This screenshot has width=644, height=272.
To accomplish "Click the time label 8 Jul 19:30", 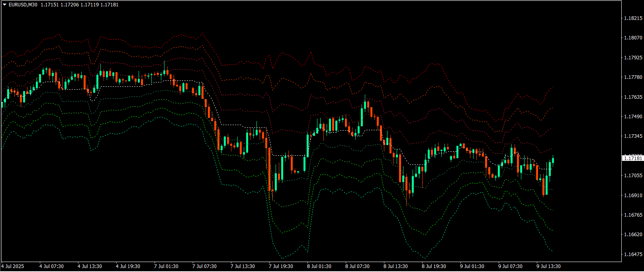I will pyautogui.click(x=434, y=266).
